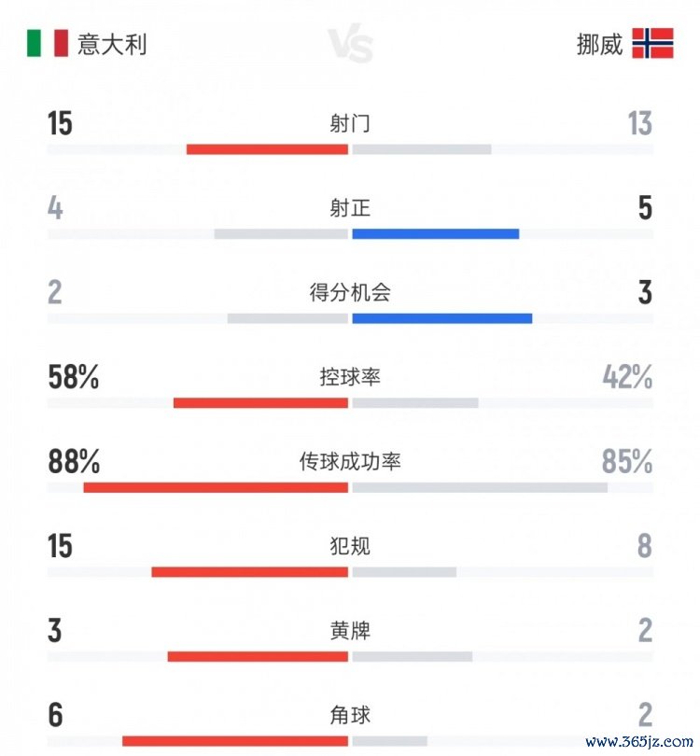Click the 角球 stat label
The height and width of the screenshot is (756, 700).
tap(350, 716)
